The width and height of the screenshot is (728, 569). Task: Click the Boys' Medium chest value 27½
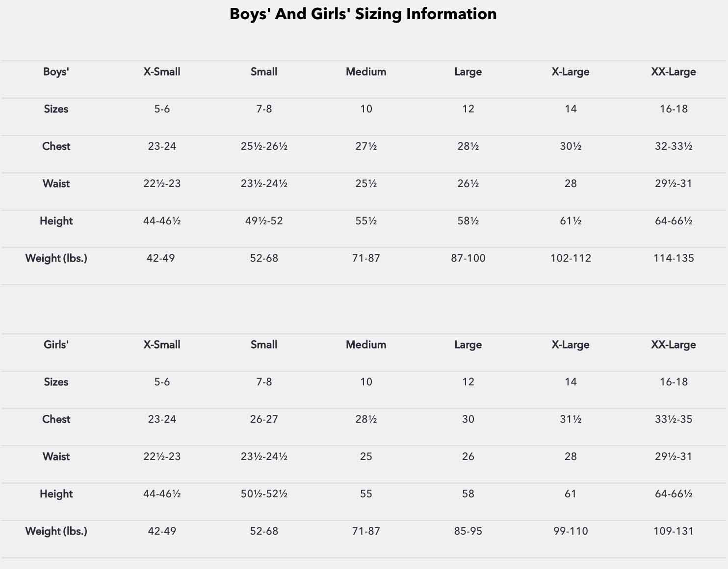coord(366,146)
